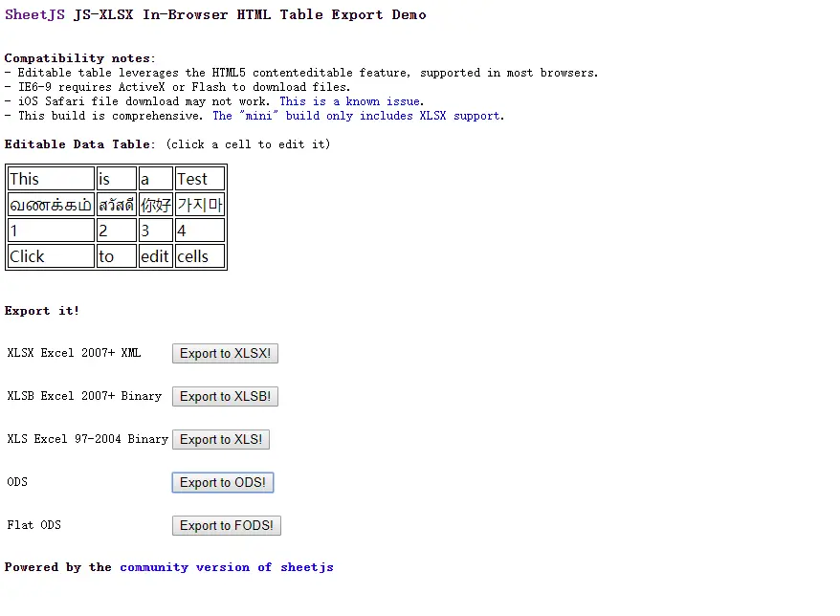Edit the table cell containing 'Click'
This screenshot has width=840, height=616.
tap(51, 256)
